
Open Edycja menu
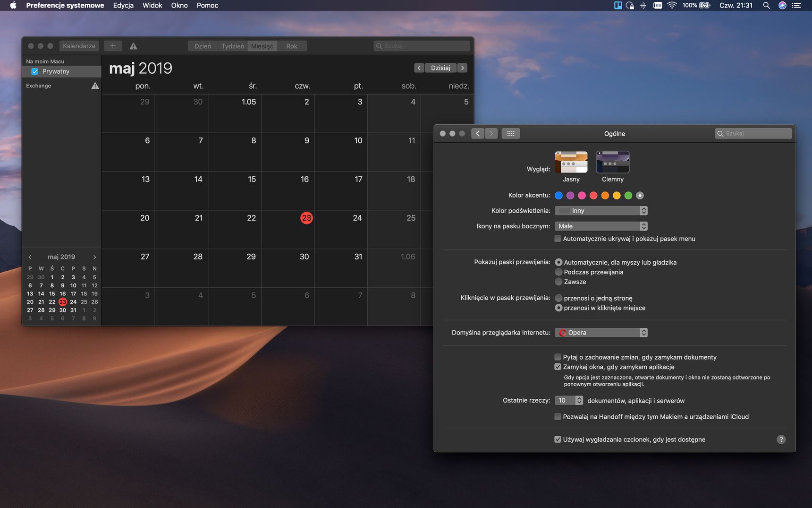point(123,5)
